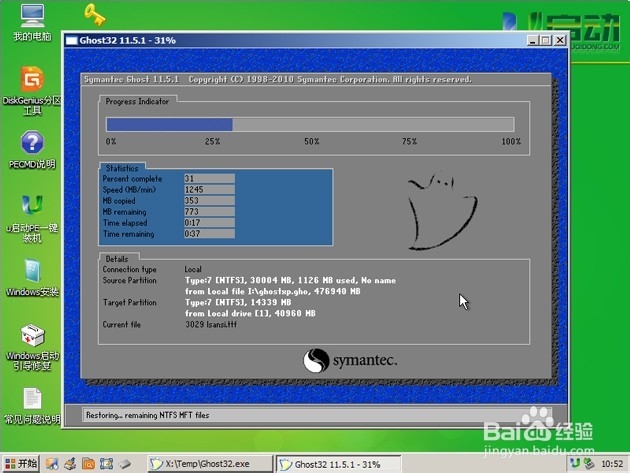Image resolution: width=630 pixels, height=473 pixels.
Task: Switch to X:\Temp\Ghost32.exe taskbar button
Action: 210,464
